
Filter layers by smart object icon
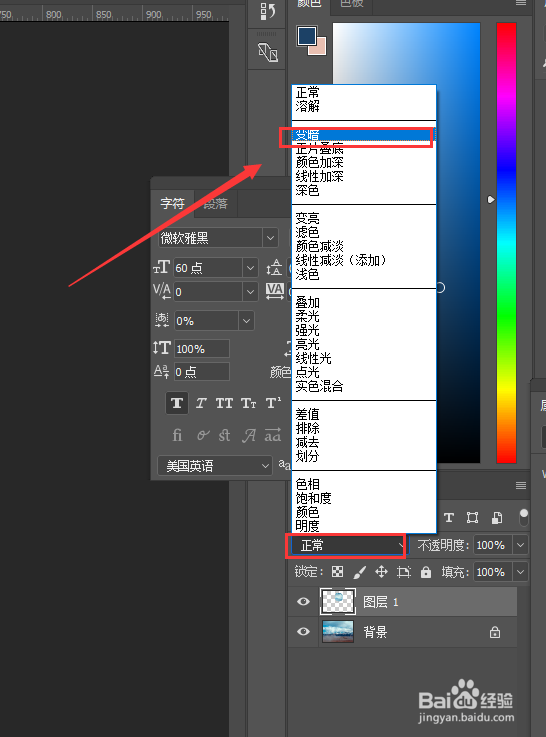[497, 517]
